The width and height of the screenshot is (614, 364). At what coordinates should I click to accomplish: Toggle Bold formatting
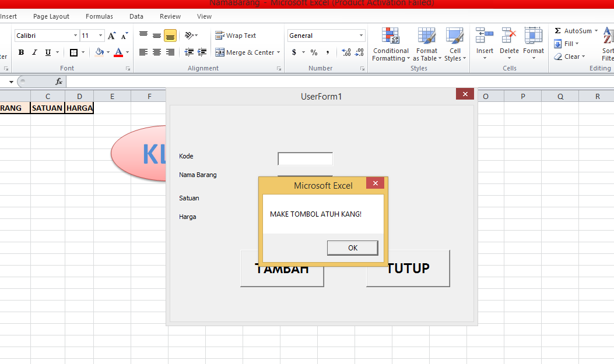(x=21, y=52)
